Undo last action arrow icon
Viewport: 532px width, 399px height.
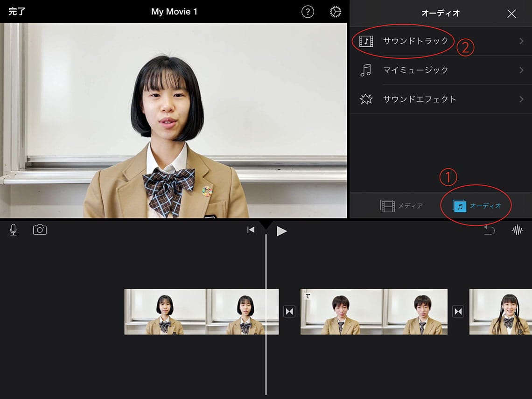click(489, 230)
